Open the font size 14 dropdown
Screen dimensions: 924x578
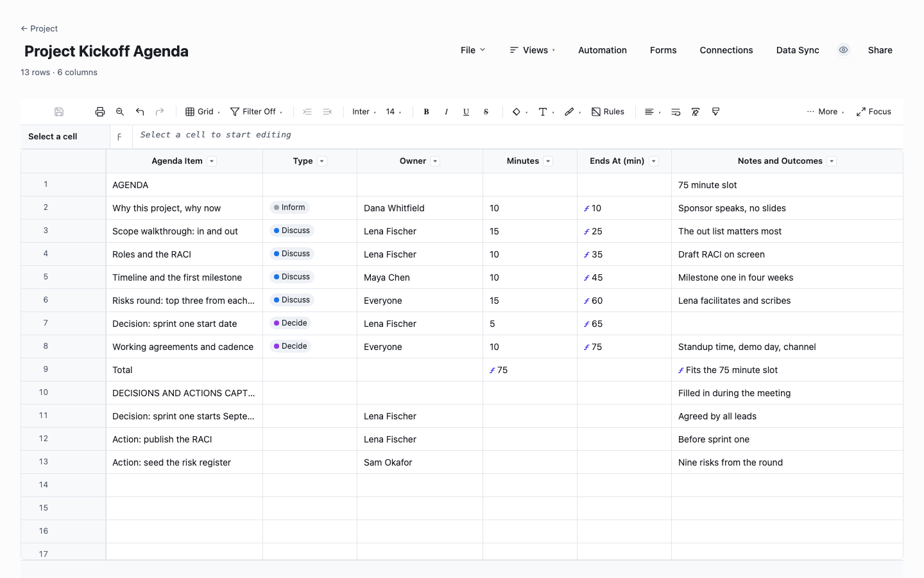[x=393, y=112]
